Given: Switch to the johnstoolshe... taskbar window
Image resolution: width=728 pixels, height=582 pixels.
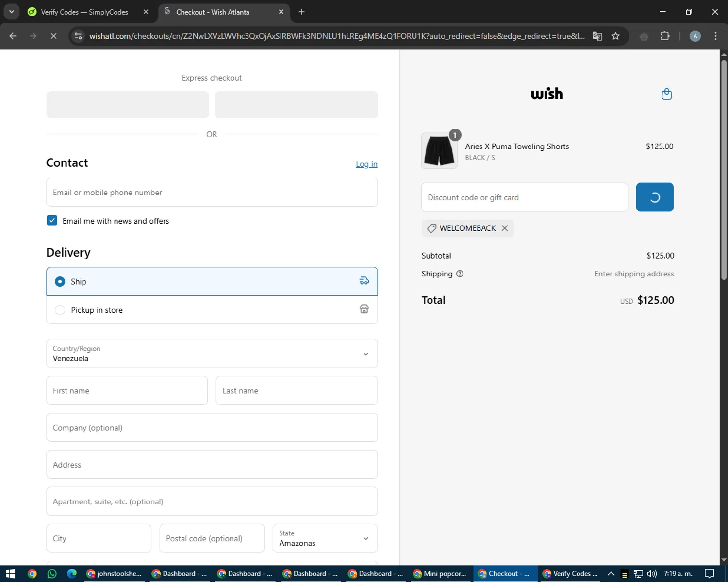Looking at the screenshot, I should coord(115,574).
